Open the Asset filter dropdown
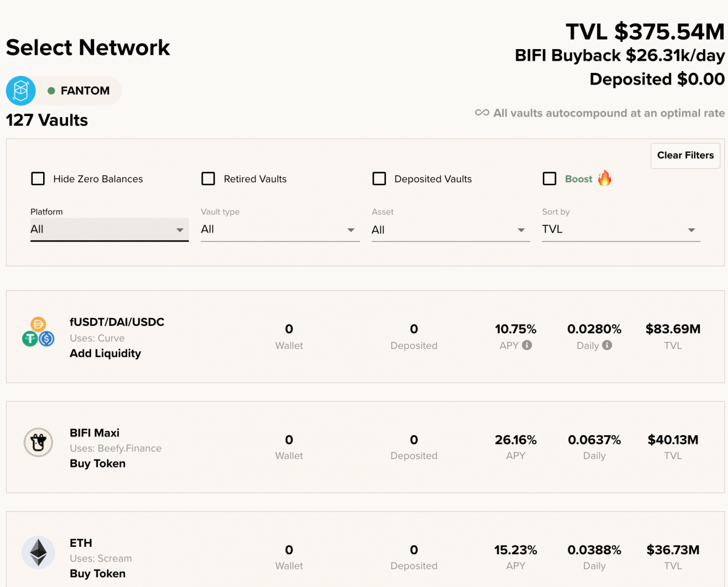This screenshot has width=728, height=587. coord(451,229)
